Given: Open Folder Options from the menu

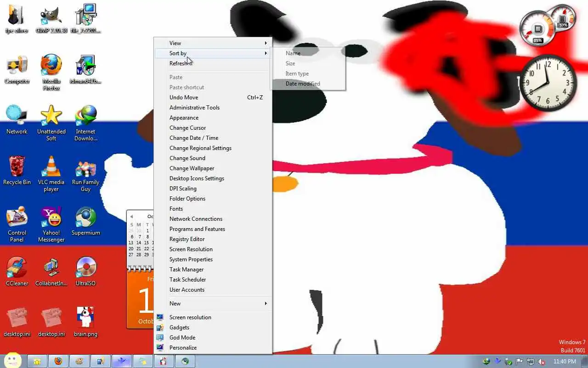Looking at the screenshot, I should (213, 199).
